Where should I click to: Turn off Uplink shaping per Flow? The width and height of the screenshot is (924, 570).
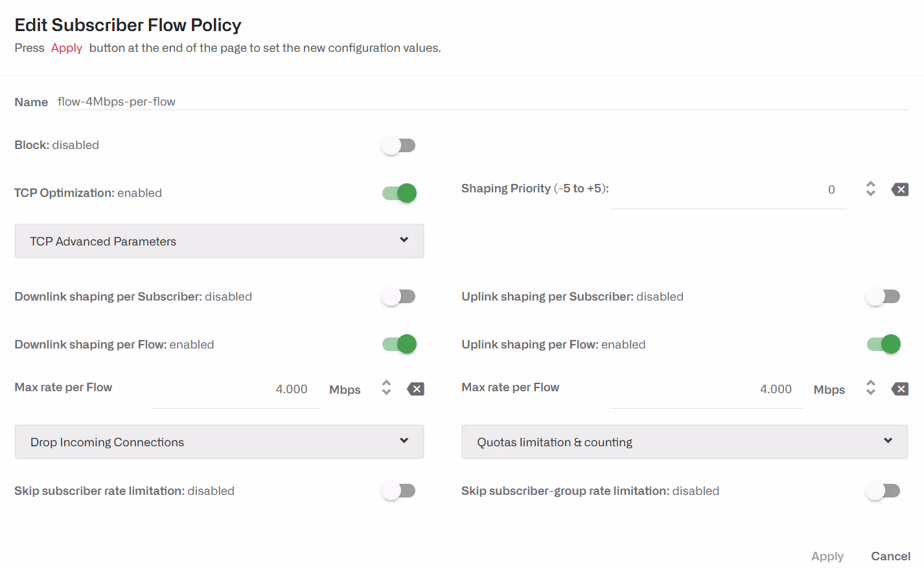pos(884,344)
